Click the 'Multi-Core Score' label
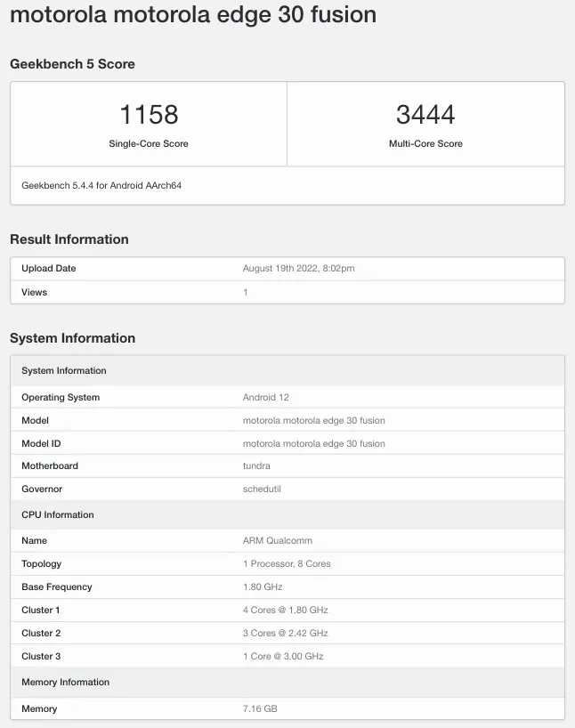 [425, 144]
